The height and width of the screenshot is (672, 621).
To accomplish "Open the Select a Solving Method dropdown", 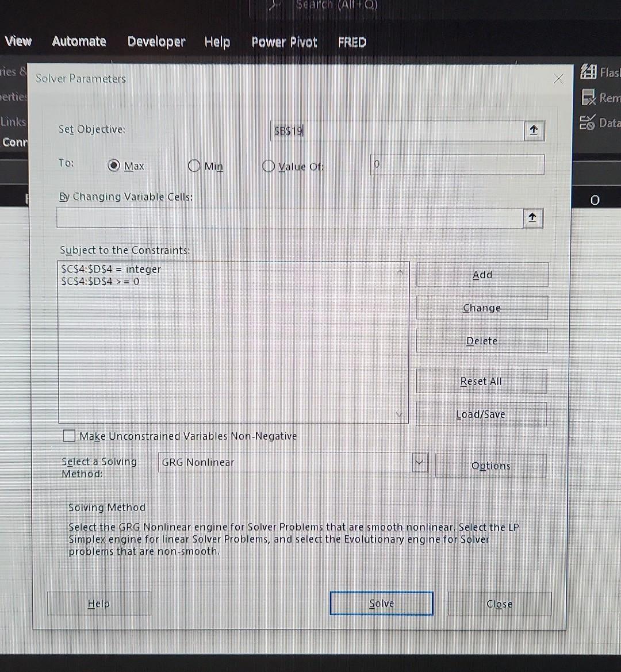I will click(419, 463).
